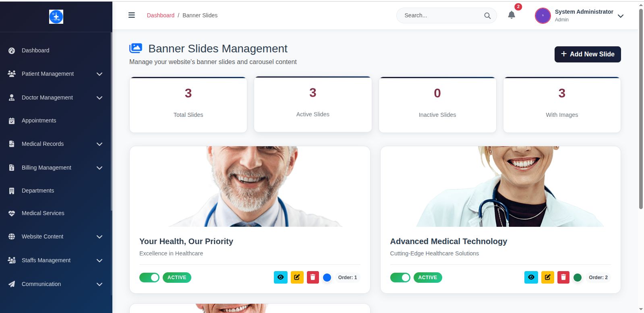Click the sidebar's vertical scrollbar

[x=112, y=121]
